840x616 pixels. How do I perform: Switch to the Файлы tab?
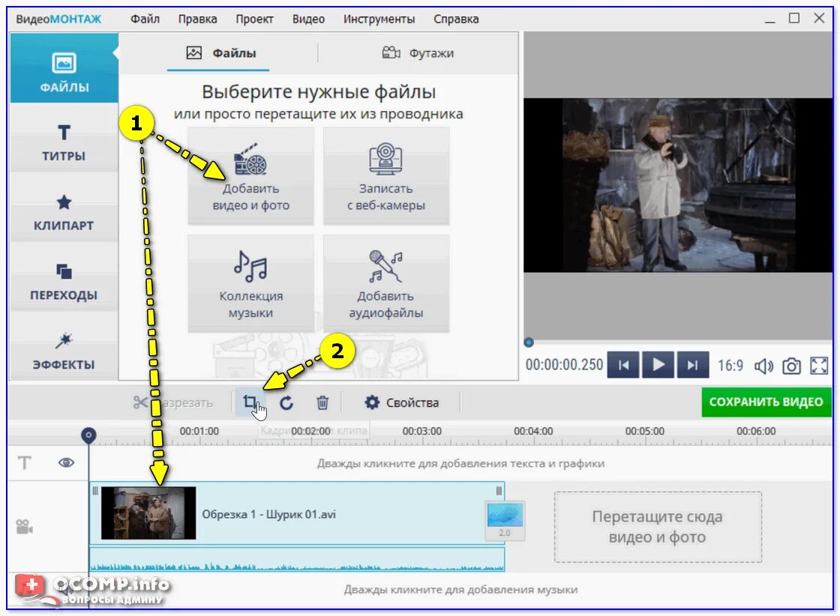click(x=220, y=53)
